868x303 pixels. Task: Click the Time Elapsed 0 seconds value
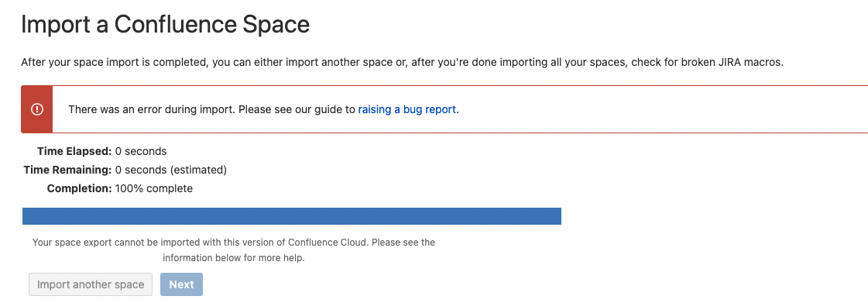click(141, 150)
